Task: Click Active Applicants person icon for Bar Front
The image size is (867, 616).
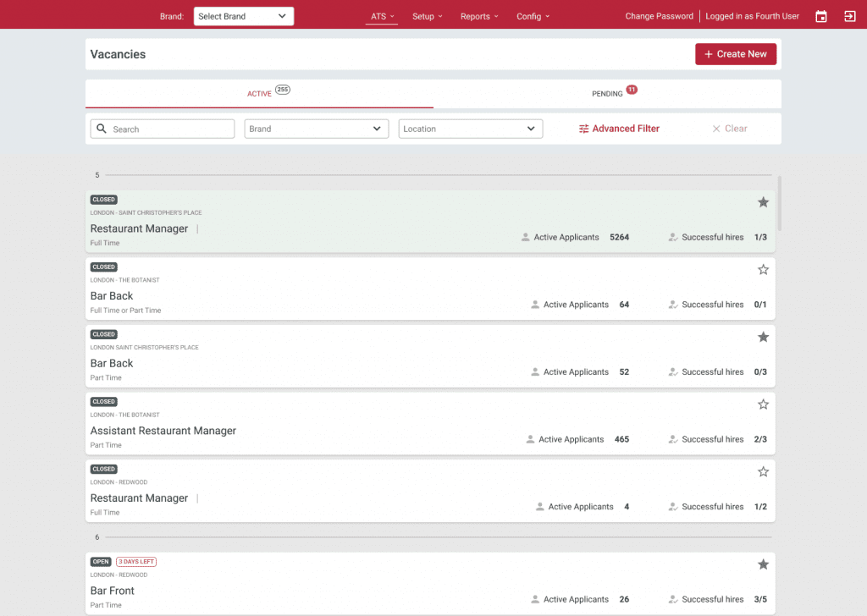Action: 535,599
